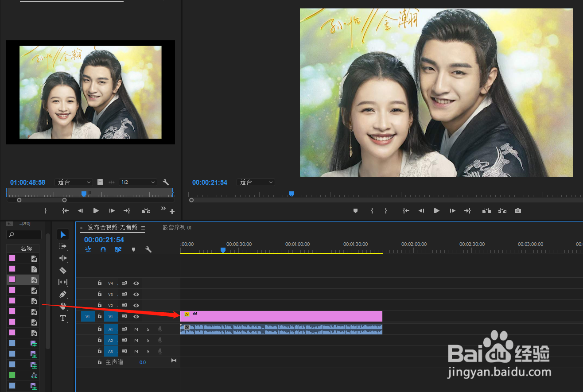Select the Pen tool
Screen dimensions: 583x392
tap(63, 294)
